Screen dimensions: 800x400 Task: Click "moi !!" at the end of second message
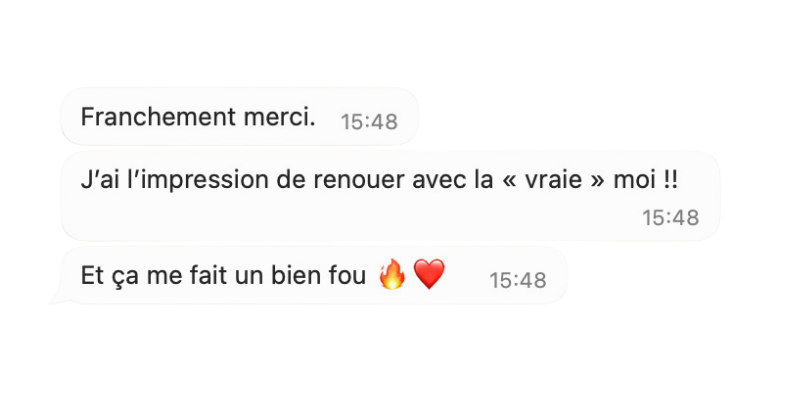pyautogui.click(x=645, y=181)
